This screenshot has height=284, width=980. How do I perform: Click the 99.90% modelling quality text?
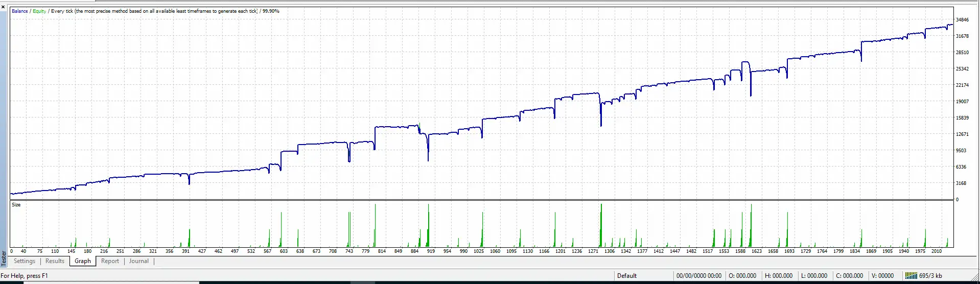[x=271, y=11]
